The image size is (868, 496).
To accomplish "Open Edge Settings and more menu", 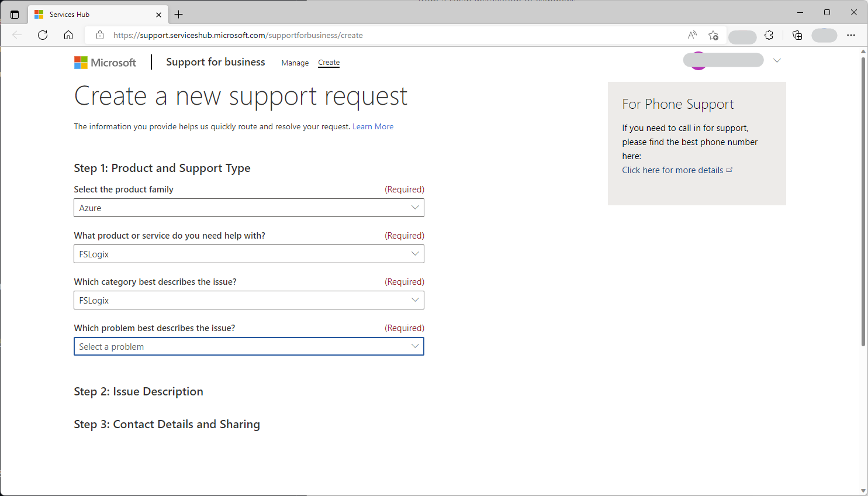I will (x=851, y=35).
